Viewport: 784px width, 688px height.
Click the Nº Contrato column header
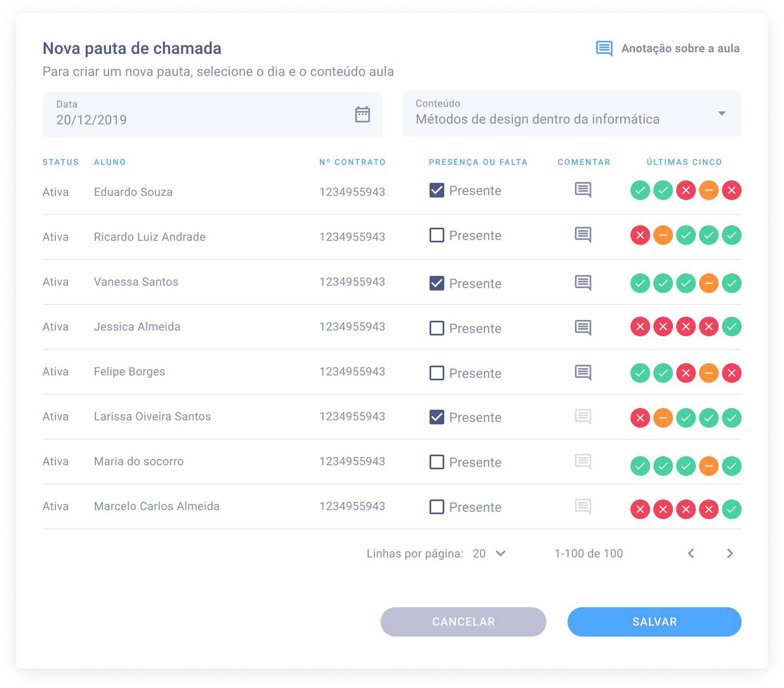[352, 162]
